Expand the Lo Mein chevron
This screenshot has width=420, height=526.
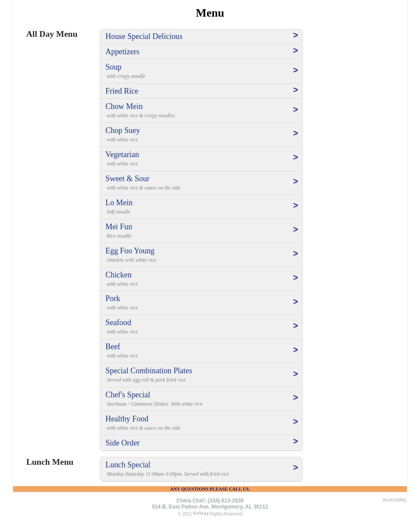295,206
